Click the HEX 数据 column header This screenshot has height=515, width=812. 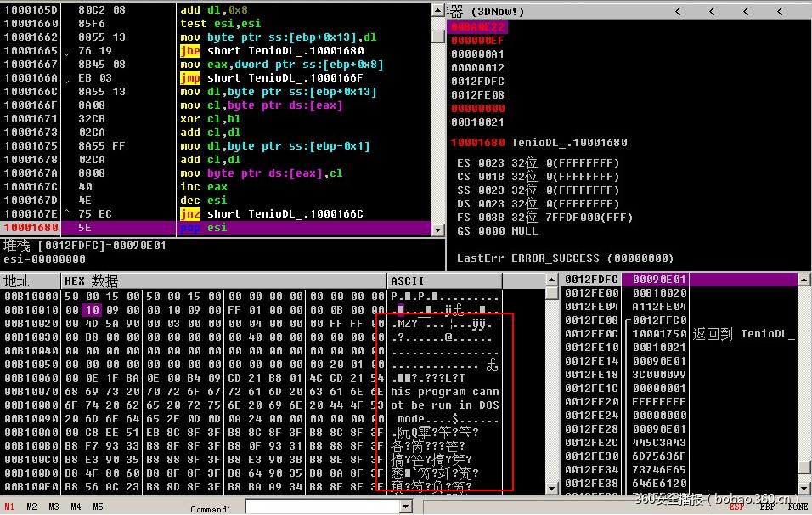click(x=223, y=280)
